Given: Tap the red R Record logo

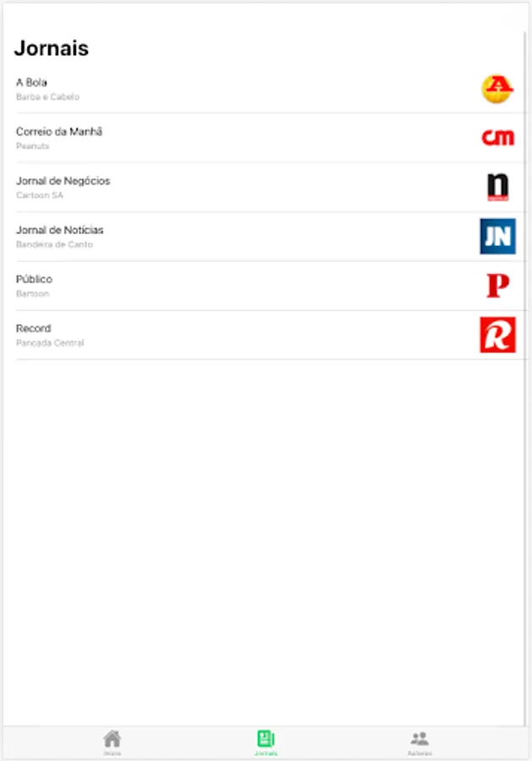Looking at the screenshot, I should pyautogui.click(x=497, y=335).
